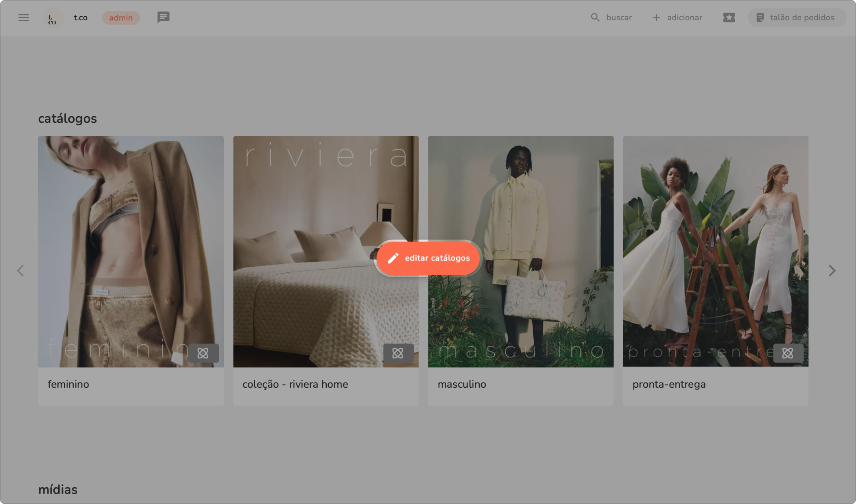Image resolution: width=856 pixels, height=504 pixels.
Task: Click the t.co store name
Action: click(81, 17)
